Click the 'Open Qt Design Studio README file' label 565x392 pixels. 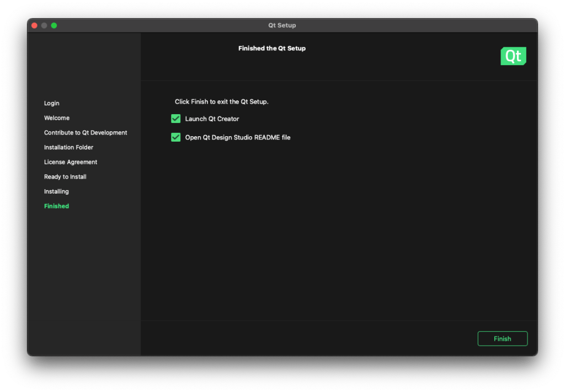pyautogui.click(x=237, y=137)
